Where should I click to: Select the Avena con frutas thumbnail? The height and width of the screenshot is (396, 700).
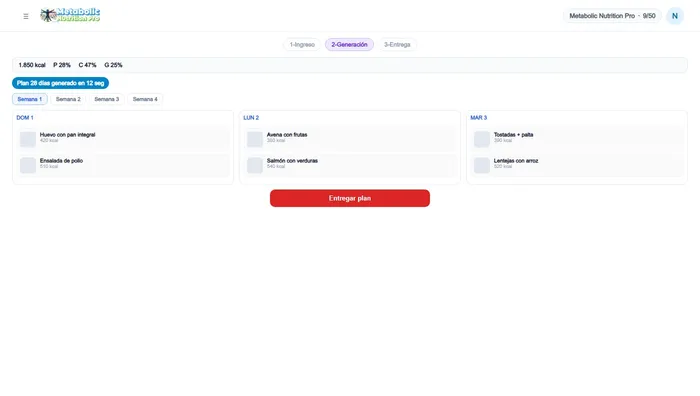coord(254,139)
